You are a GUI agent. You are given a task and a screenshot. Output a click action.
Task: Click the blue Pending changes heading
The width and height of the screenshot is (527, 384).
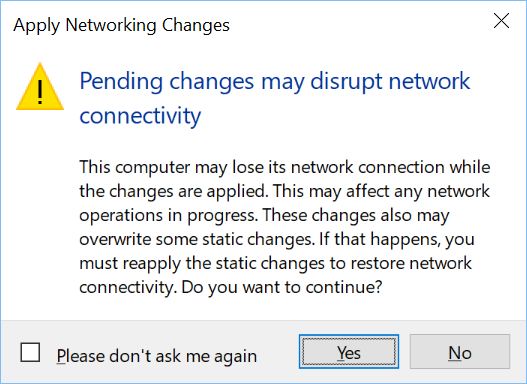pos(275,98)
